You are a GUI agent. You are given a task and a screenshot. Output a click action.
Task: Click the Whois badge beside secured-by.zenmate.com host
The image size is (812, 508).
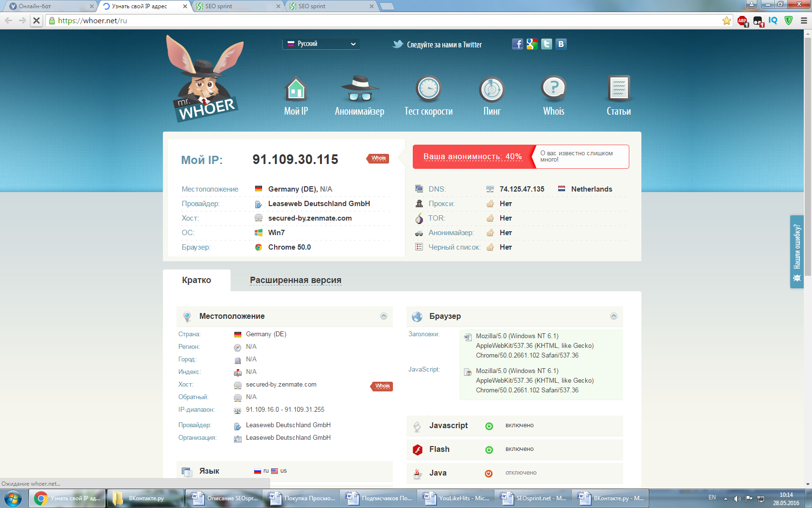382,386
